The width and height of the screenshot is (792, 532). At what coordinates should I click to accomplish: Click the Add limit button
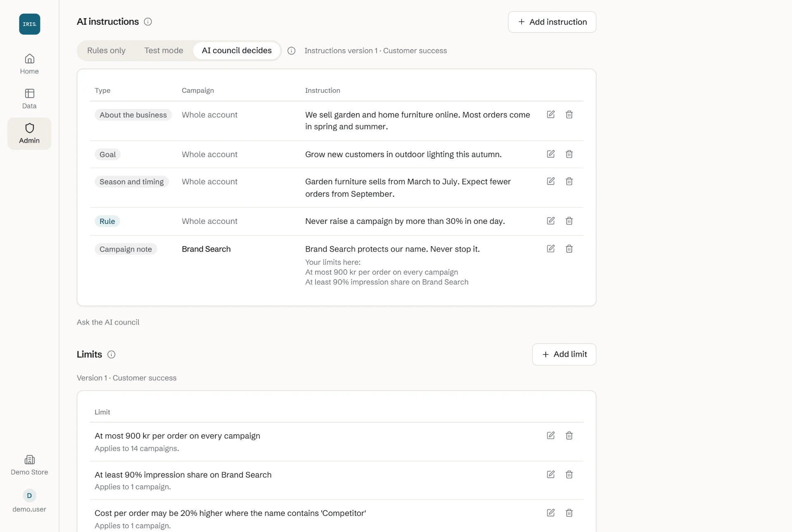point(564,354)
